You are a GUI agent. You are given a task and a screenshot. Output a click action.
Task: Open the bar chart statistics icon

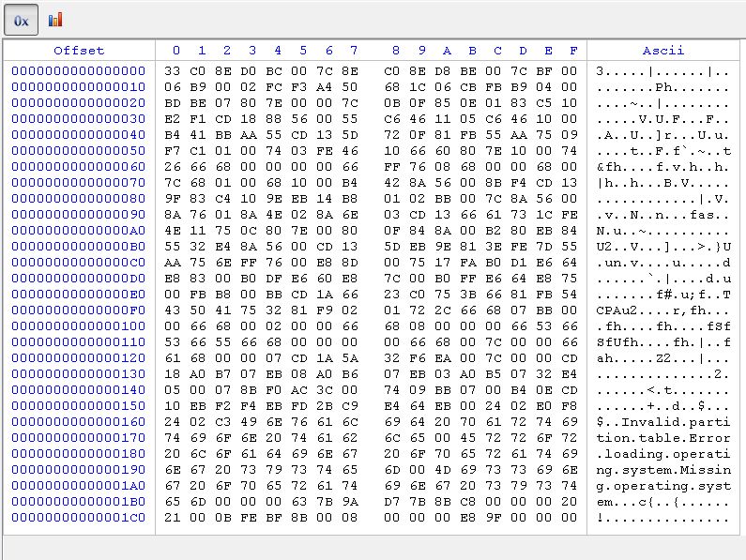click(x=55, y=19)
